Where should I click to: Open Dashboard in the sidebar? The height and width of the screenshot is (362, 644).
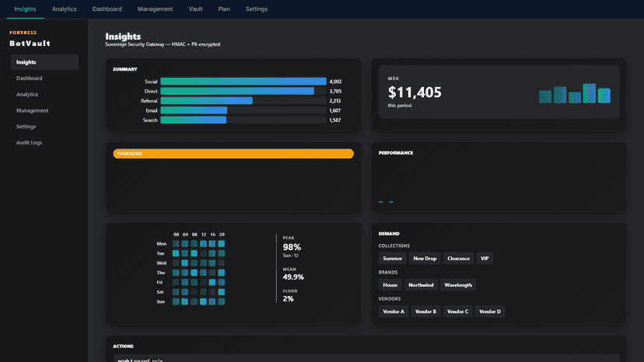44,78
